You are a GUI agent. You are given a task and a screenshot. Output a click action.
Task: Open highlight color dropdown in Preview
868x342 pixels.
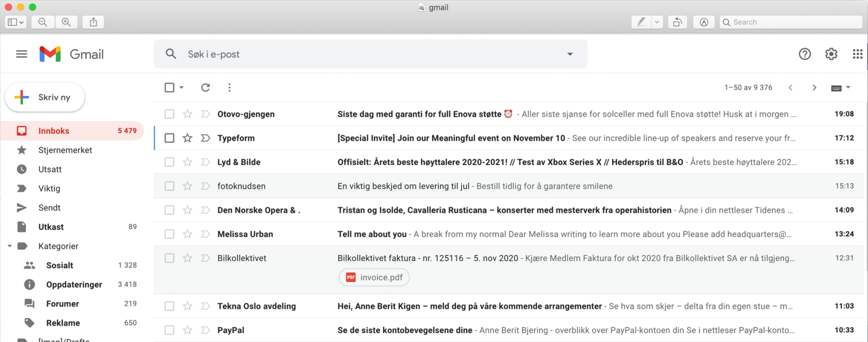tap(657, 22)
